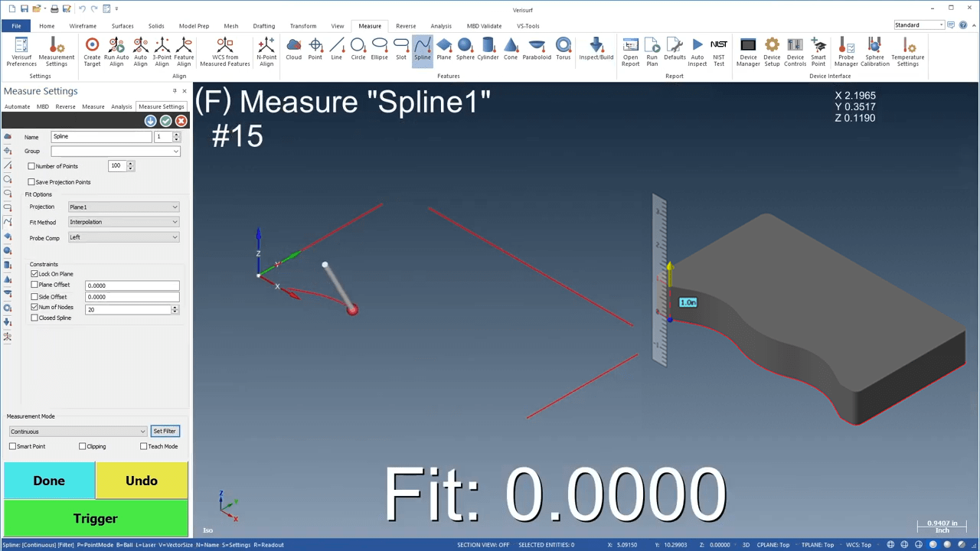
Task: Switch to Reverse ribbon tab
Action: click(406, 26)
